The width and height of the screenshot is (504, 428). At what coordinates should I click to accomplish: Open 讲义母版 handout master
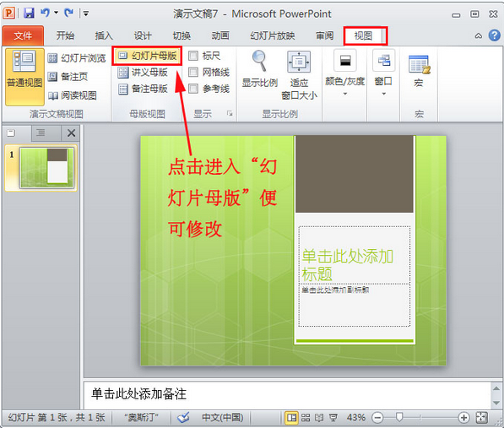pos(143,73)
